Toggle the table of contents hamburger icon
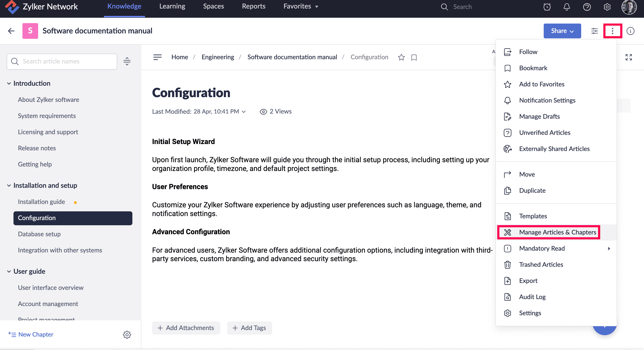Image resolution: width=644 pixels, height=350 pixels. tap(157, 57)
